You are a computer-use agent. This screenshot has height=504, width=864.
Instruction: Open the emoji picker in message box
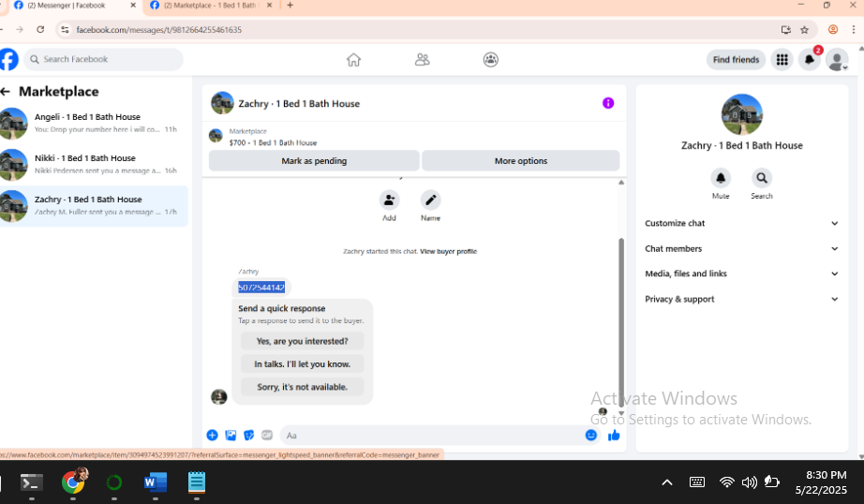[x=590, y=436]
